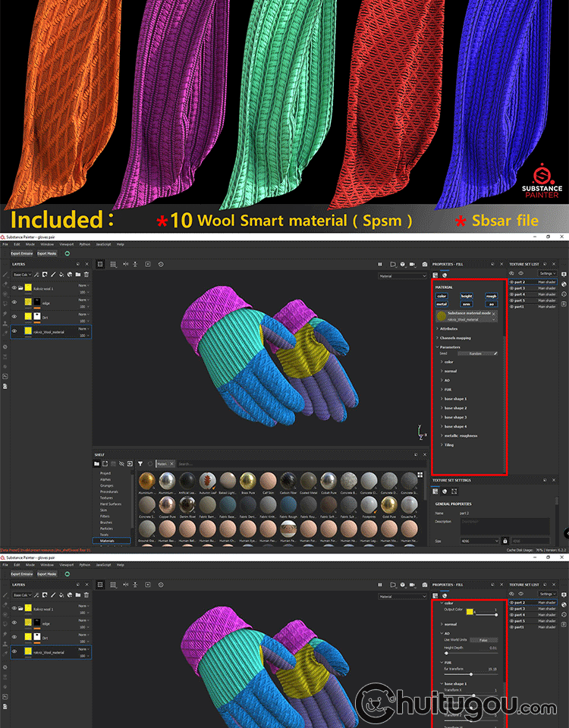Toggle the metal channel button under Material
The height and width of the screenshot is (728, 569).
tap(442, 304)
